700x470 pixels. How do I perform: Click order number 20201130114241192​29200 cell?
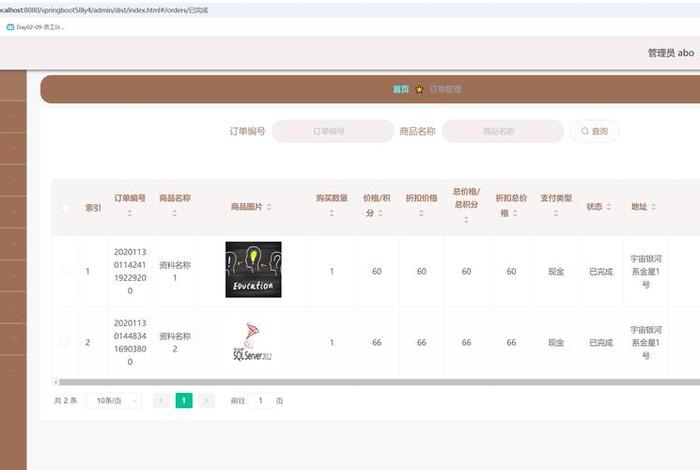click(x=130, y=271)
